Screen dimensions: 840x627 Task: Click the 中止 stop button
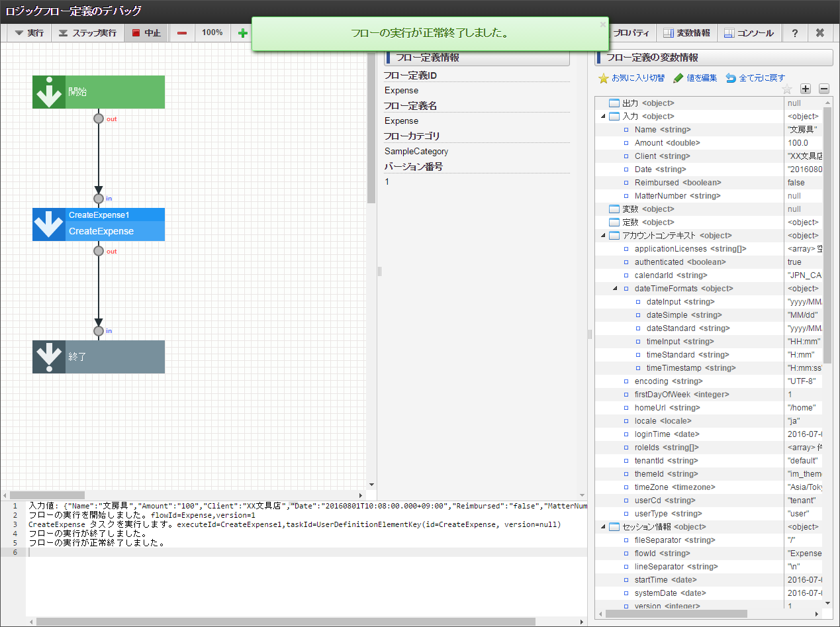[x=146, y=32]
